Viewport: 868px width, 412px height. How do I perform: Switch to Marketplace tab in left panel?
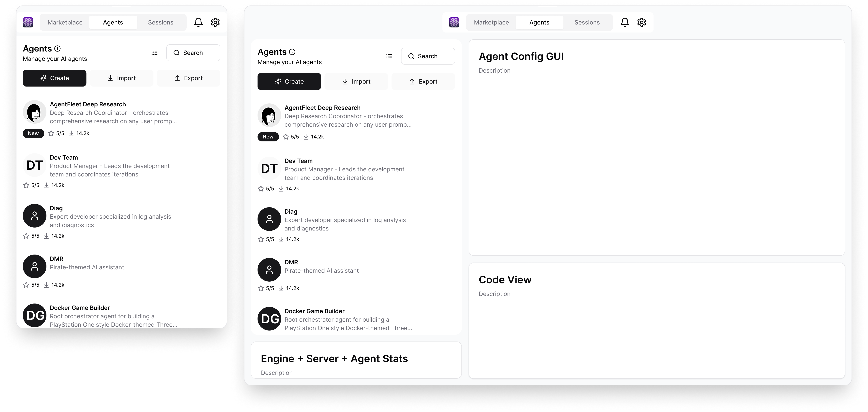(x=65, y=22)
